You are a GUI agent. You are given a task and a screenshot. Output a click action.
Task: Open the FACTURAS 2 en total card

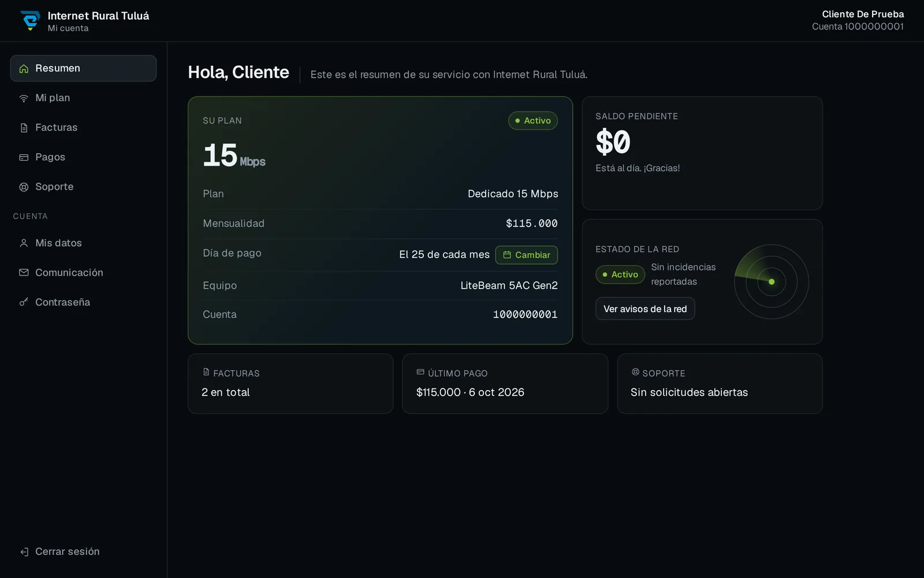[x=290, y=384]
